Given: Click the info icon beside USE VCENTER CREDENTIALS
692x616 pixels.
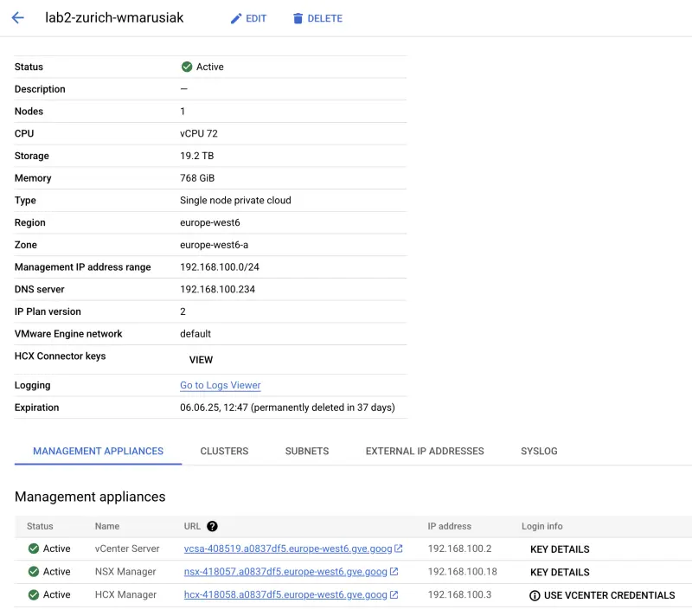Looking at the screenshot, I should click(x=535, y=595).
